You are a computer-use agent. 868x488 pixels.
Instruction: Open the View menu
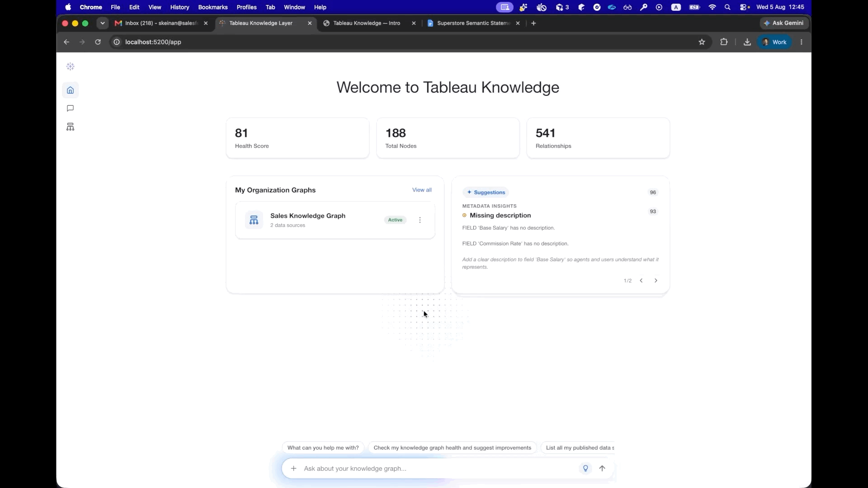click(x=155, y=7)
